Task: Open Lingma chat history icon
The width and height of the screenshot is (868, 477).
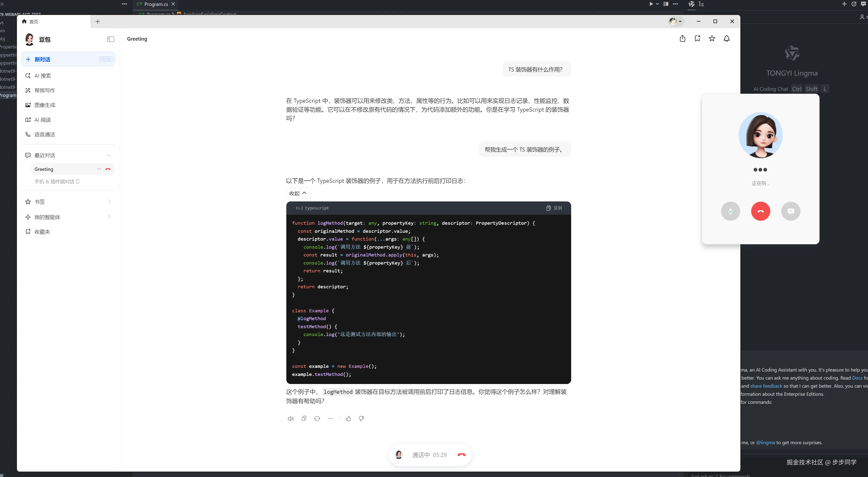Action: (x=854, y=4)
